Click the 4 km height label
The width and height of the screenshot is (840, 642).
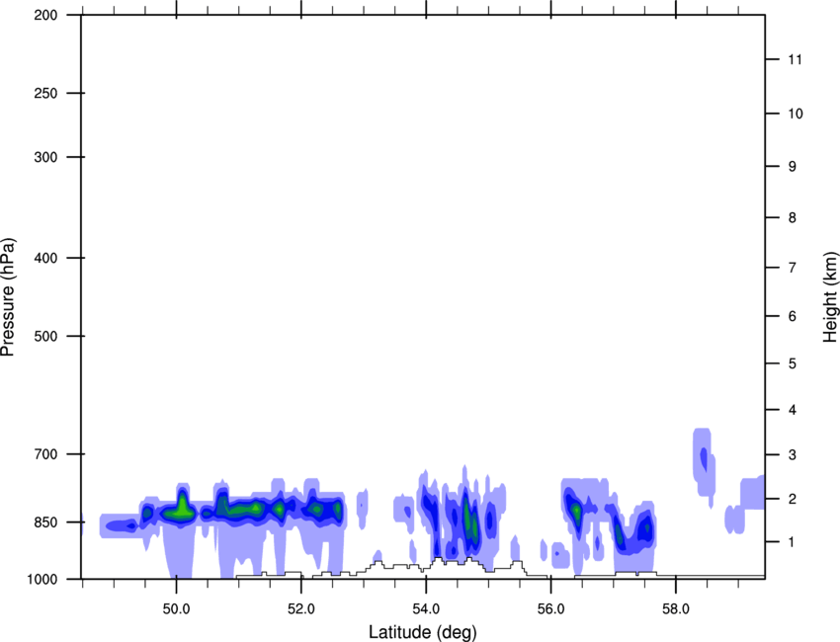pos(792,410)
